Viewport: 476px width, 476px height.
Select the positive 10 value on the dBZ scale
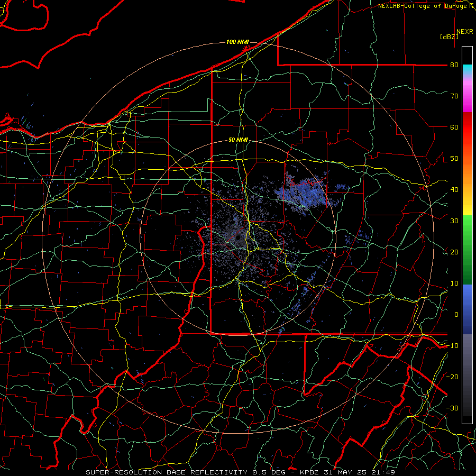click(454, 283)
